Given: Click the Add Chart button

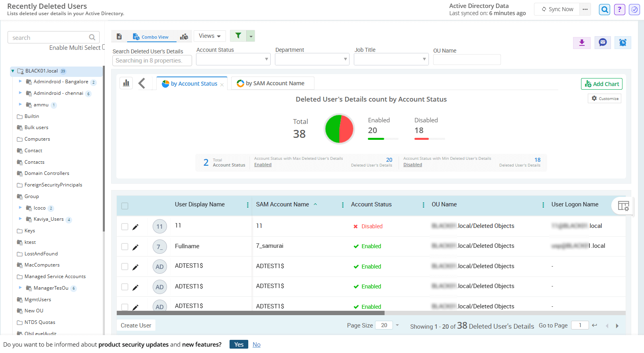Looking at the screenshot, I should click(x=601, y=84).
